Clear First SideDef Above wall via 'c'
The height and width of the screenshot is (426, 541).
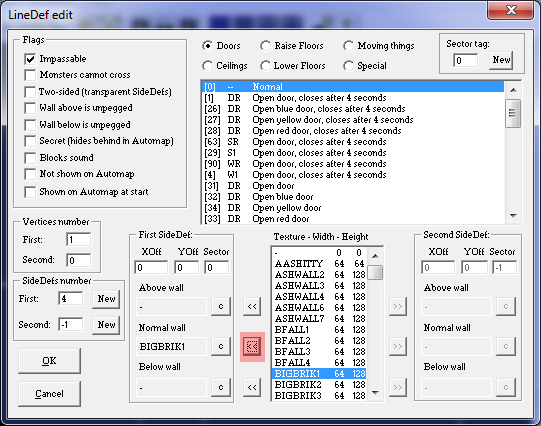[x=221, y=306]
